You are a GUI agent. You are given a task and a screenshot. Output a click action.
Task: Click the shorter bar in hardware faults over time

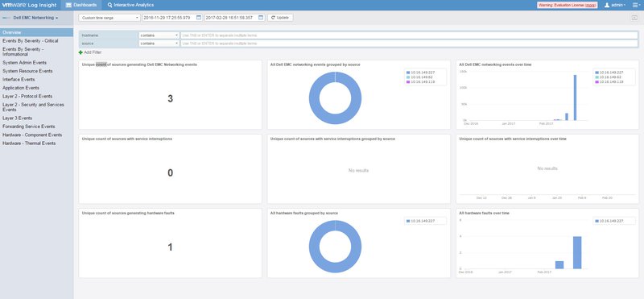coord(559,265)
